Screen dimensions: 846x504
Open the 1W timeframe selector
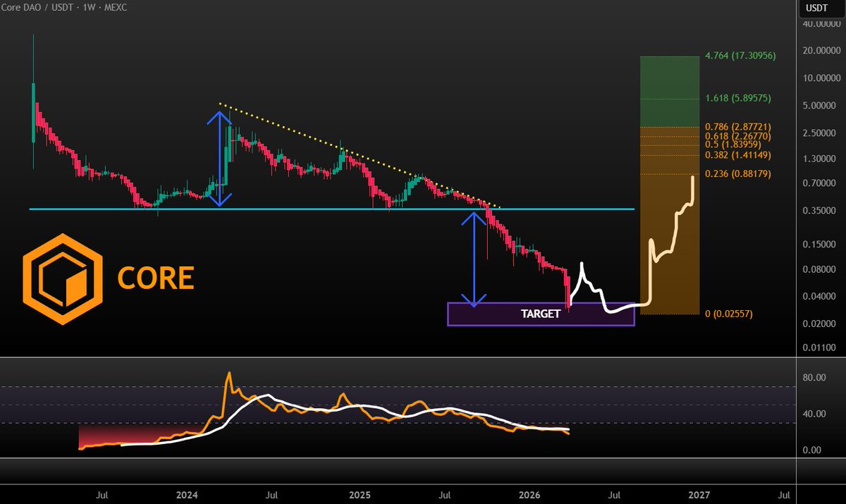point(91,8)
